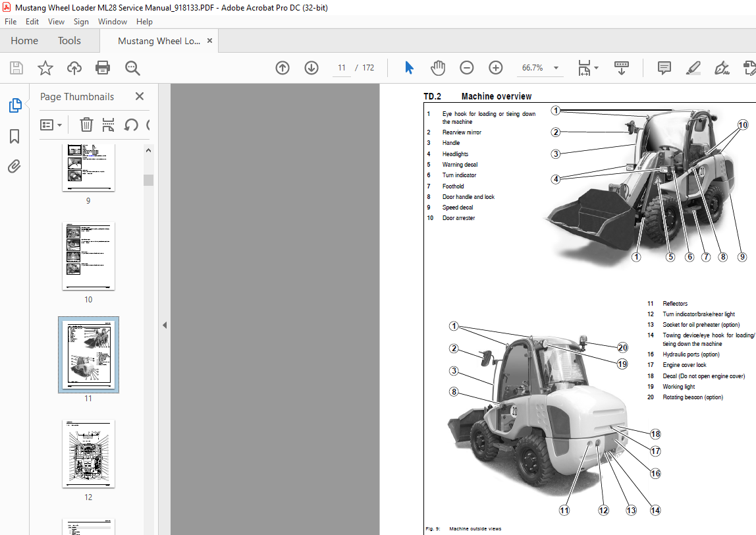Go to next page arrow
Screen dimensions: 756x535
coord(311,68)
